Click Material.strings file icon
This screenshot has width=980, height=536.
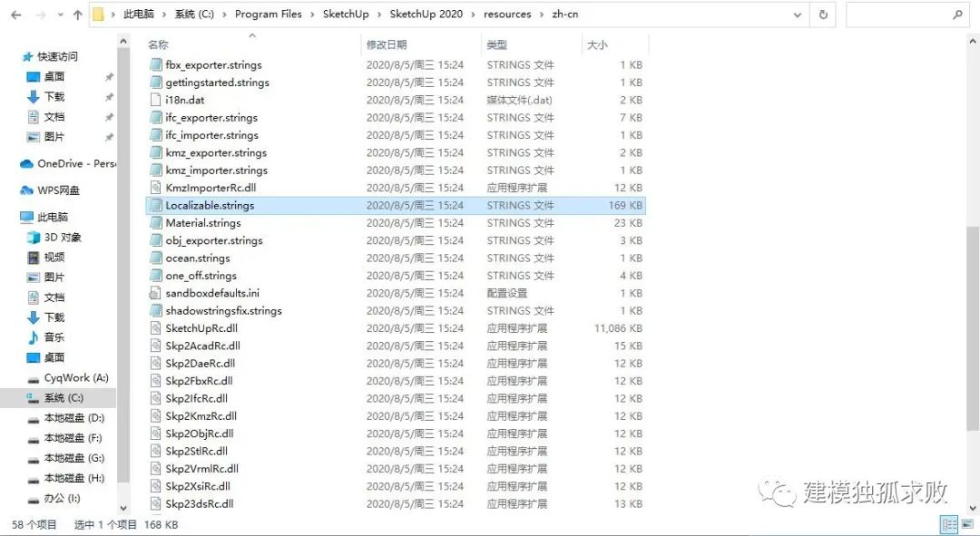pyautogui.click(x=156, y=222)
